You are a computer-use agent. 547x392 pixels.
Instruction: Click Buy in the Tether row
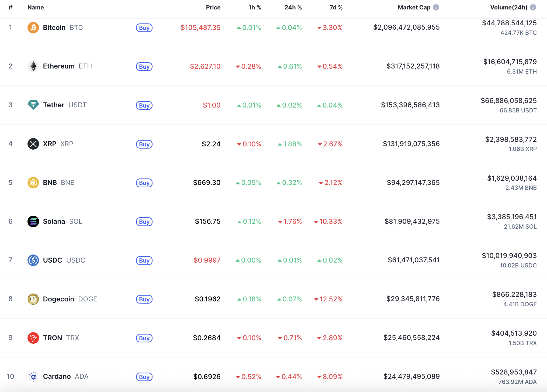pos(144,105)
